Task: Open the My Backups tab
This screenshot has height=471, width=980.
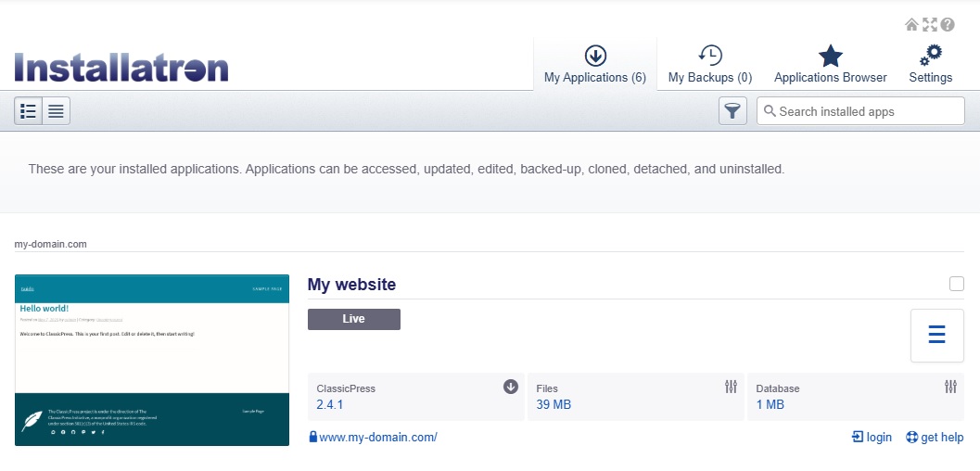Action: [709, 65]
